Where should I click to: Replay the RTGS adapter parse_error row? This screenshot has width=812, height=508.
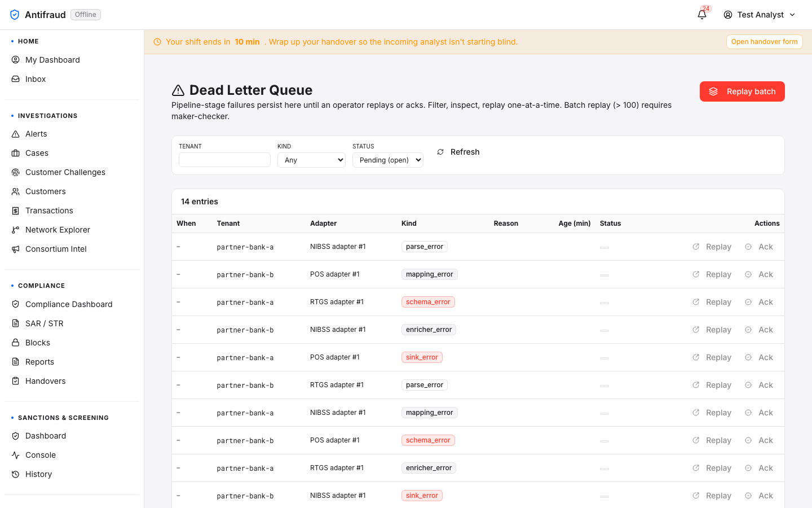click(712, 385)
